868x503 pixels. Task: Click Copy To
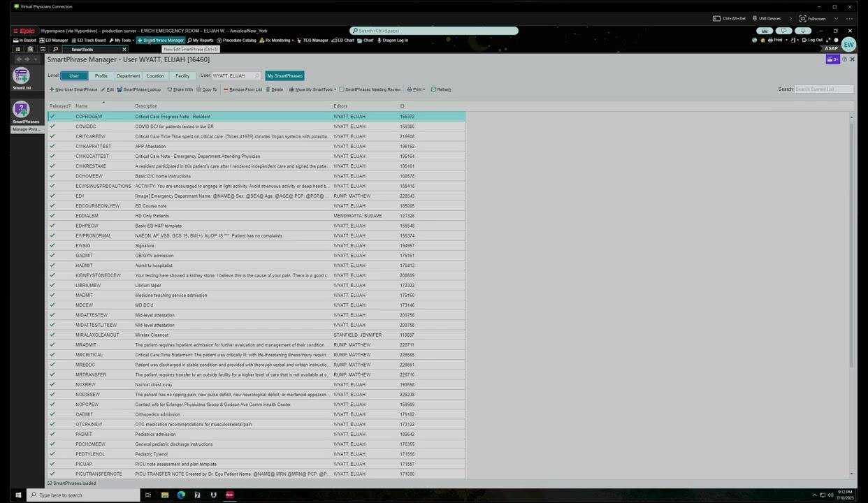click(x=207, y=89)
